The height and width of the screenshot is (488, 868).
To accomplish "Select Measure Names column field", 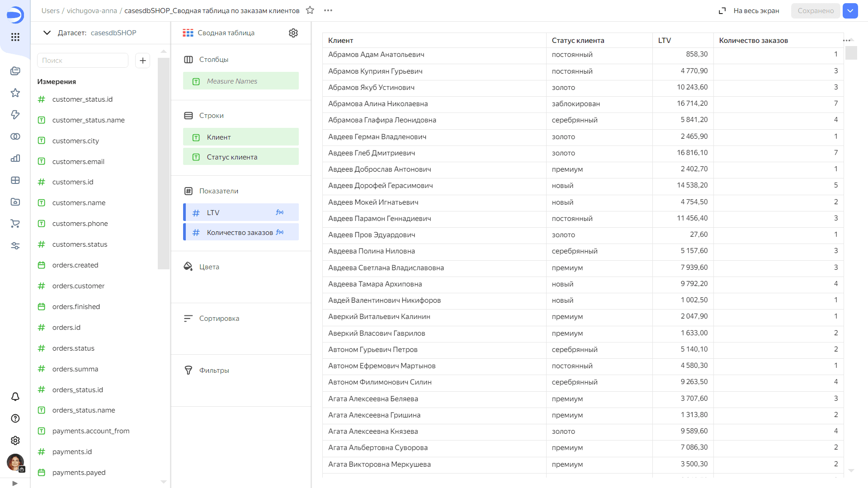I will (x=241, y=81).
